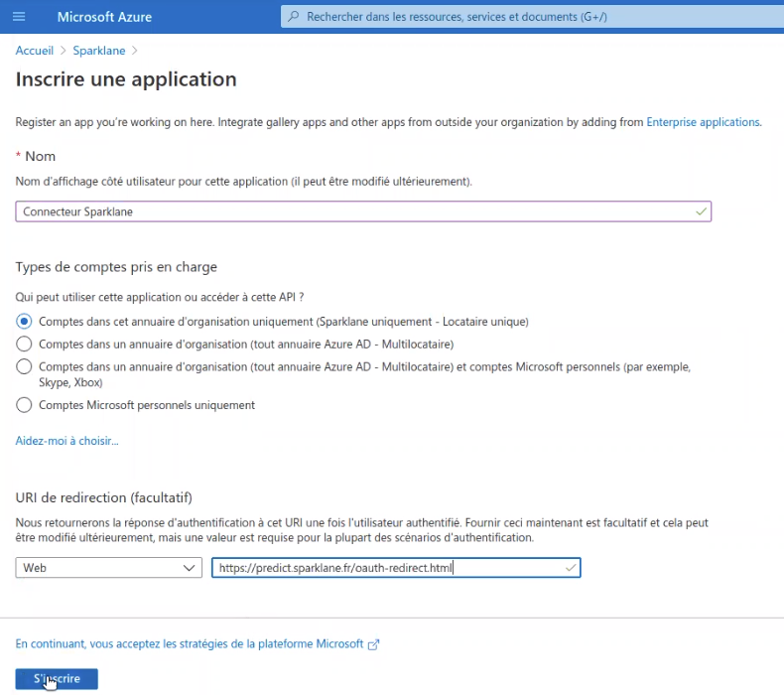Open Enterprise applications link
784x695 pixels.
(x=703, y=122)
